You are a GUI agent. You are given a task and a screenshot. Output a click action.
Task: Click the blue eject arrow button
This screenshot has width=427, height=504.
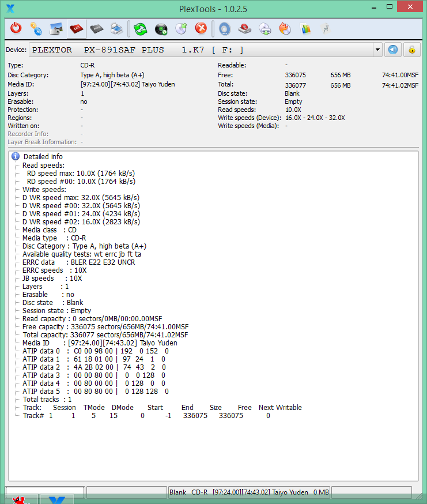click(393, 50)
